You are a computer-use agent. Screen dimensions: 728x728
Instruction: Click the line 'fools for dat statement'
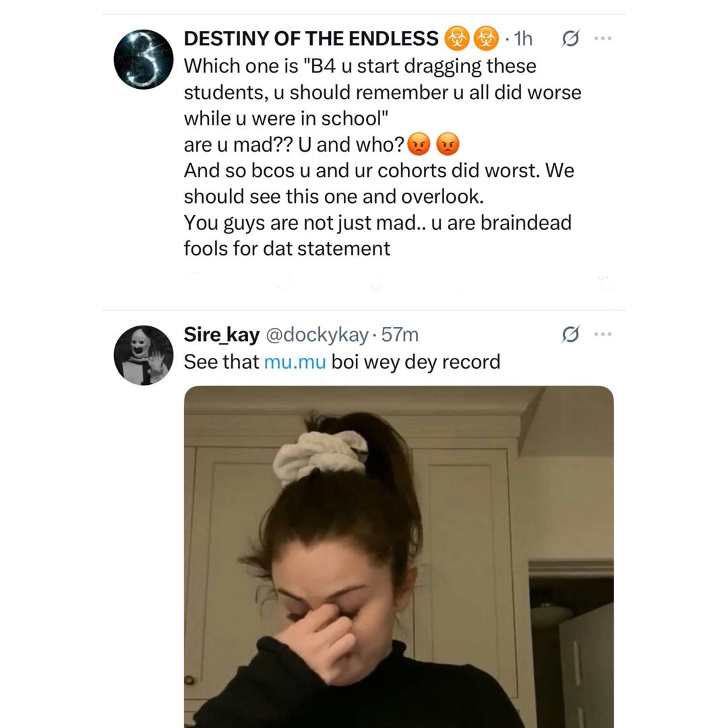coord(287,249)
